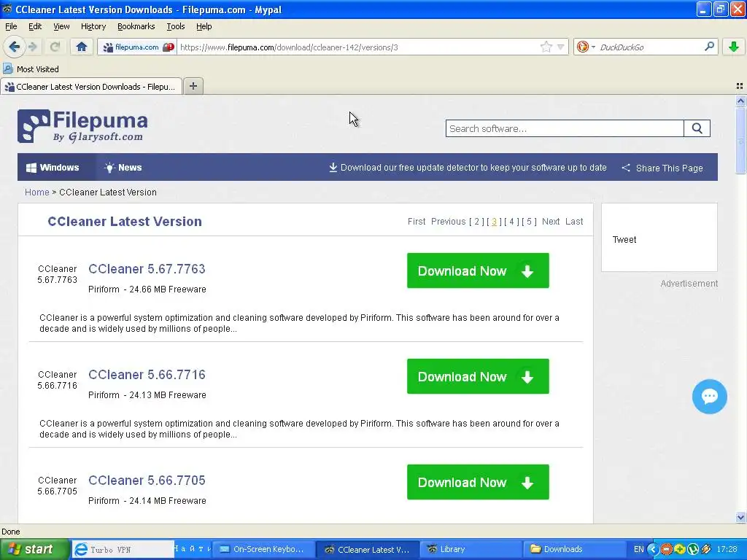Click the 17:28 system tray clock

tap(727, 550)
